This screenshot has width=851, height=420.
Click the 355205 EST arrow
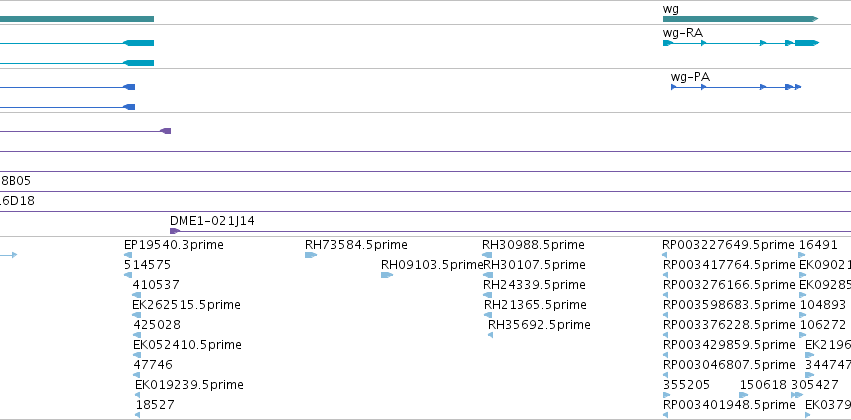pos(666,395)
